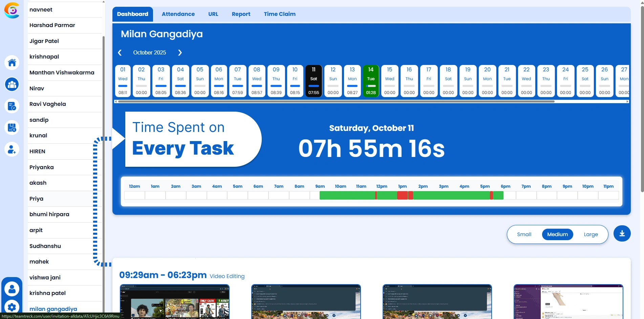This screenshot has height=319, width=644.
Task: Open the Home dashboard icon in sidebar
Action: coord(12,63)
